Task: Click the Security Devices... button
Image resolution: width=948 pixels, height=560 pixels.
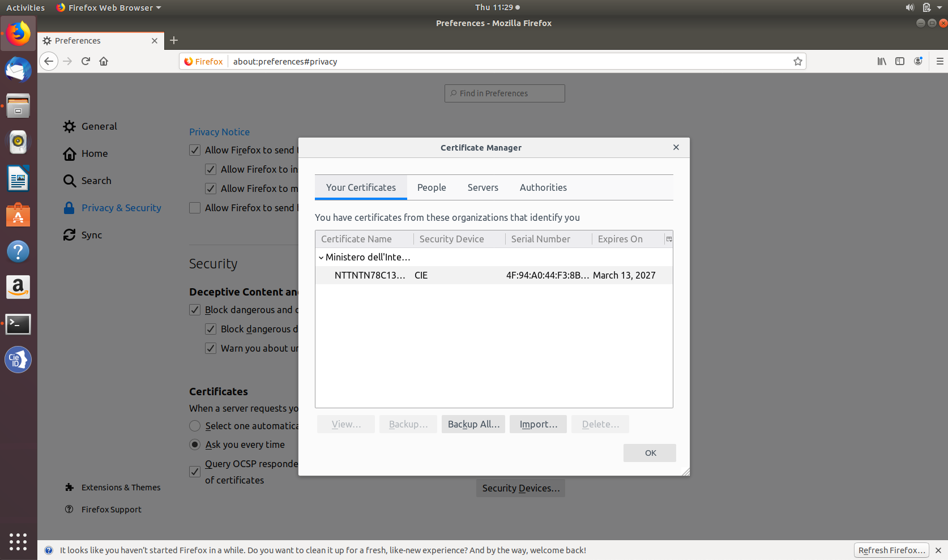Action: coord(520,488)
